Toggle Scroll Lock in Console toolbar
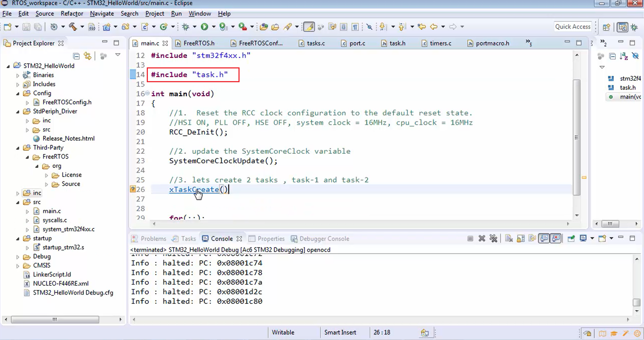Image resolution: width=644 pixels, height=340 pixels. [520, 239]
